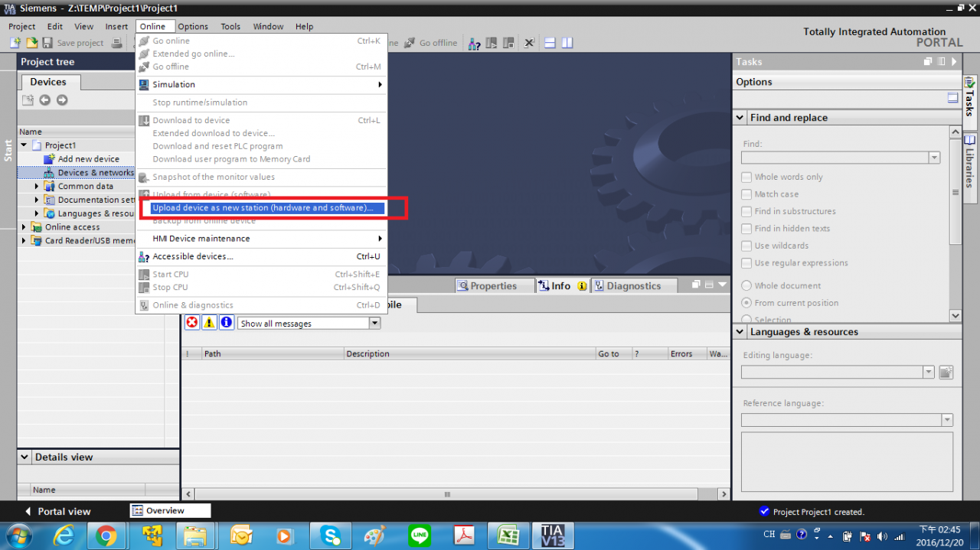Viewport: 980px width, 550px height.
Task: Click the New project toolbar icon
Action: click(15, 43)
